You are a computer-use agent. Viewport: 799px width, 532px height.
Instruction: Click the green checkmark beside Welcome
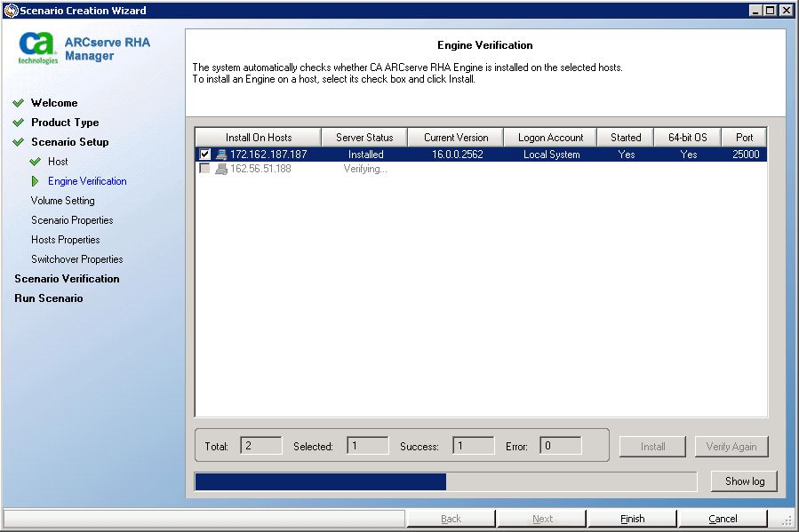[x=19, y=103]
